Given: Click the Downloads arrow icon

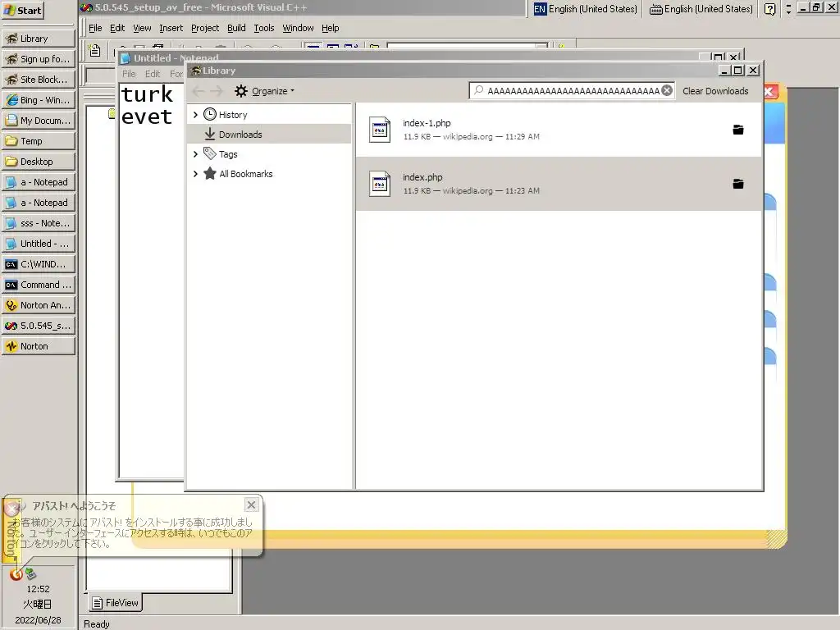Looking at the screenshot, I should (210, 134).
